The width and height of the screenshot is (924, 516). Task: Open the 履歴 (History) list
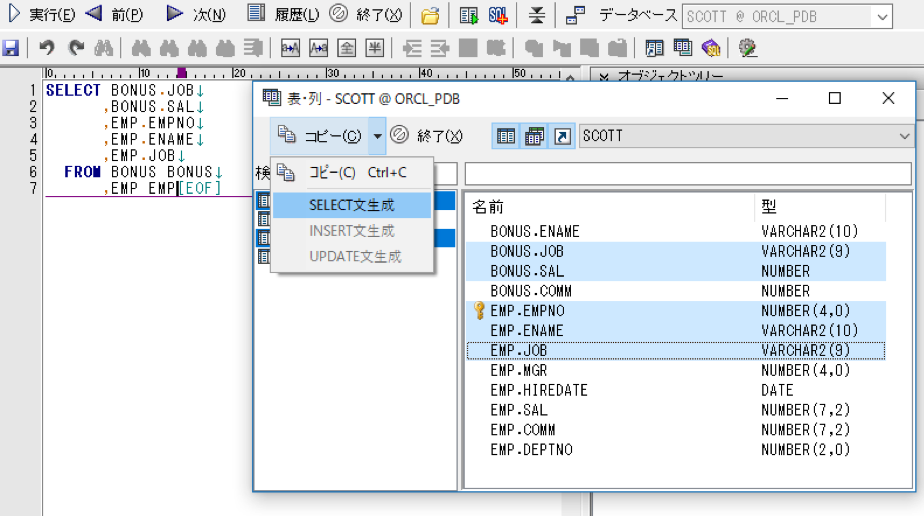pyautogui.click(x=283, y=14)
